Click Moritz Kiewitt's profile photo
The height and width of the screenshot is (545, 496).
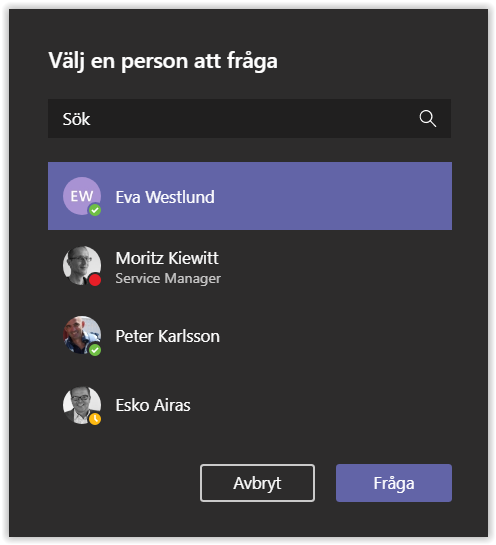pyautogui.click(x=82, y=266)
